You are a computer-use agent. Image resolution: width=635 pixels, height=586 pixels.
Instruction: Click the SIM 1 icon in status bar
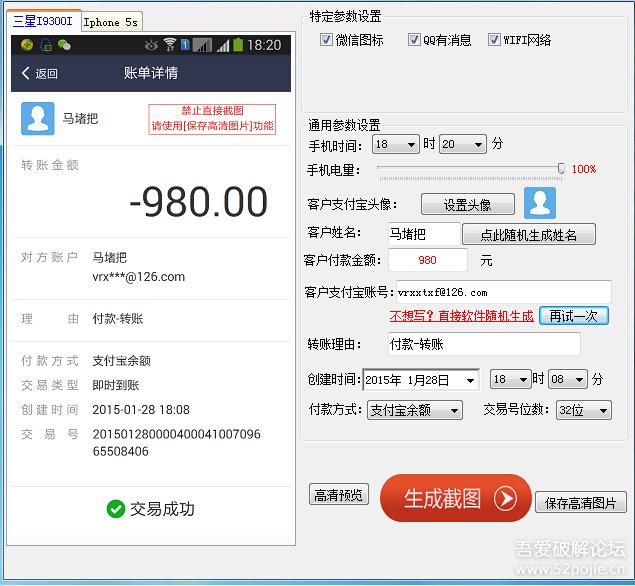(x=185, y=45)
